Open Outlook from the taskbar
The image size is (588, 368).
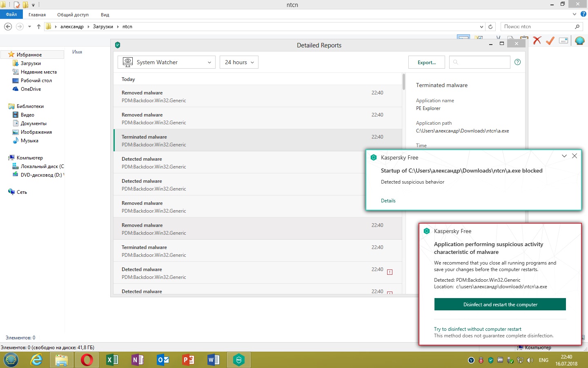pos(163,360)
